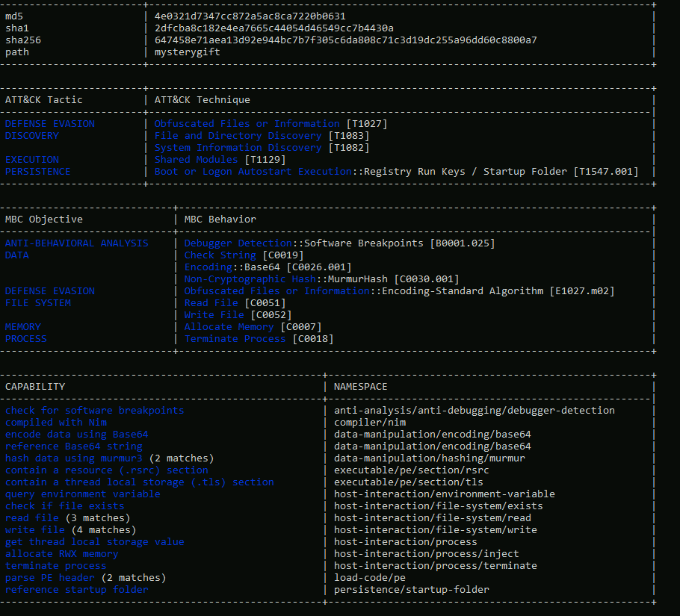Select the ANTI-BEHAVIORAL ANALYSIS objective

[x=76, y=243]
